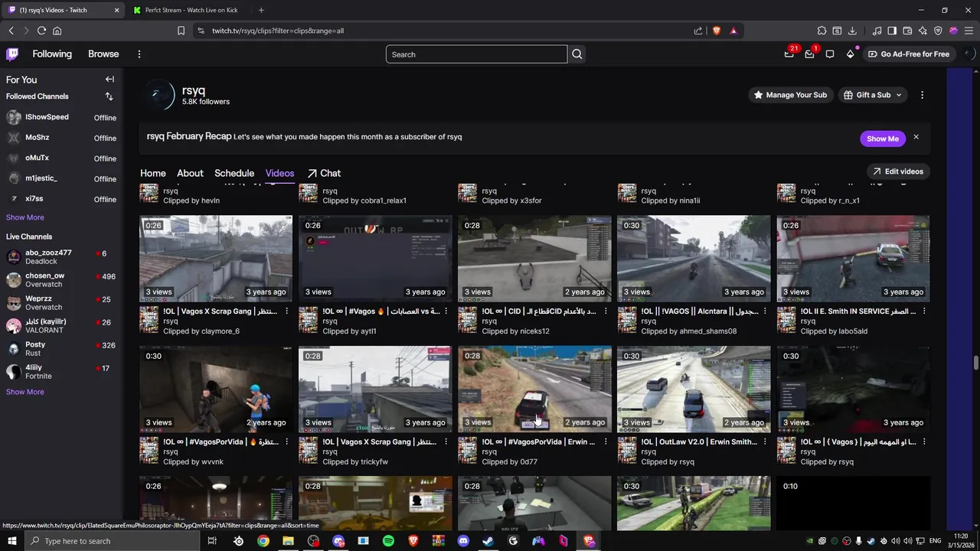Collapse the For You side panel

click(109, 80)
